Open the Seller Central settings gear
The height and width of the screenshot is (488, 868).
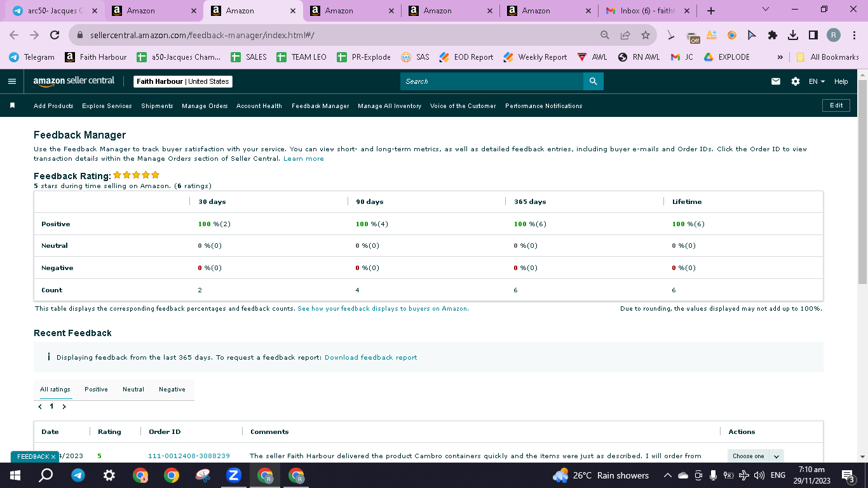point(796,81)
